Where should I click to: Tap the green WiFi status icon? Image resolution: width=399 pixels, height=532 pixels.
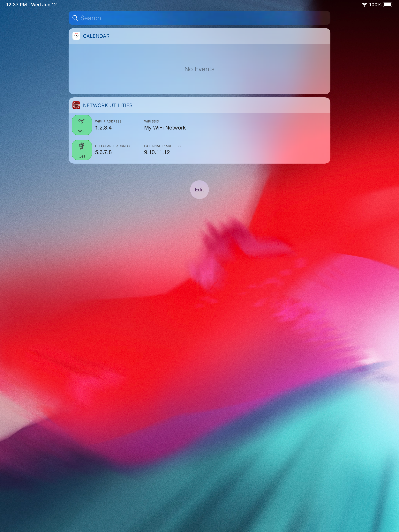(x=82, y=125)
